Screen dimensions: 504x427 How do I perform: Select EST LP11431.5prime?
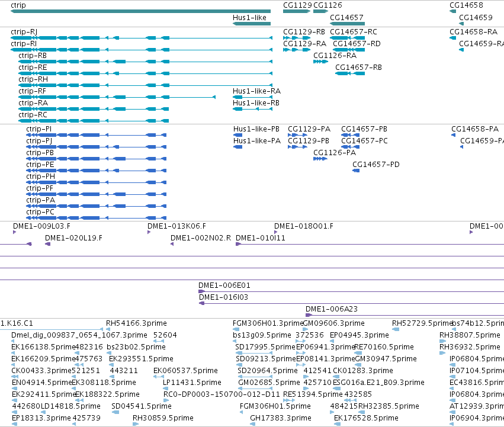pyautogui.click(x=192, y=383)
